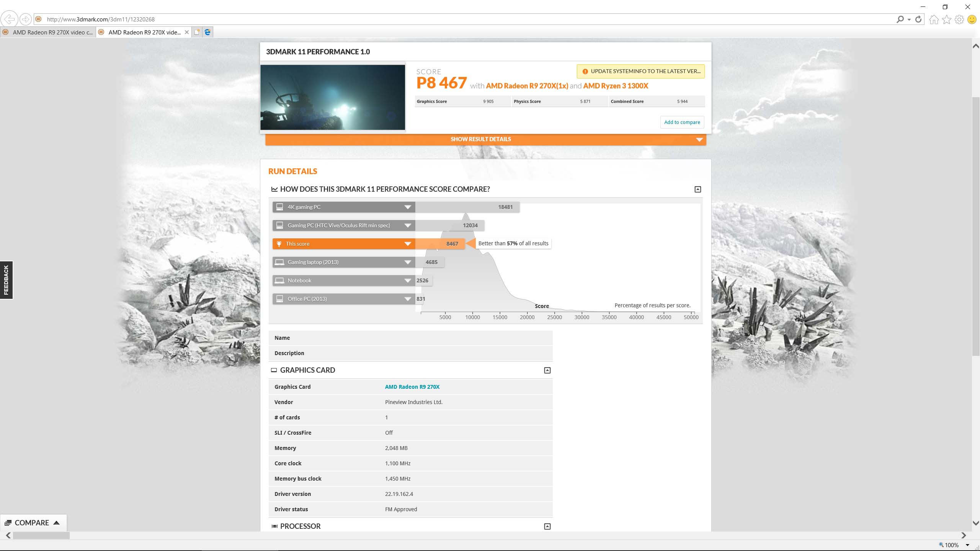Click the horizontal scrollbar left arrow

8,535
